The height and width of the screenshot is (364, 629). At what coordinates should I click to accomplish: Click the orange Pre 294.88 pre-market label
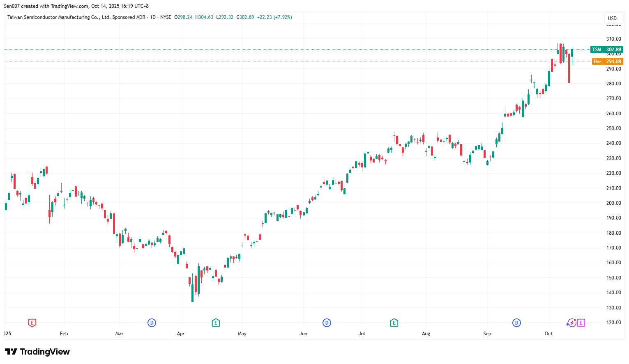pos(607,62)
